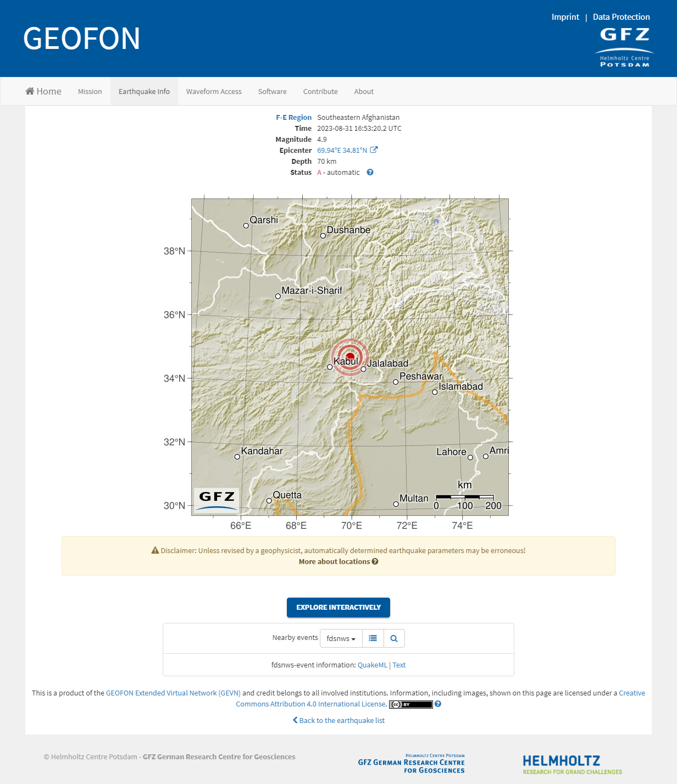Click the Data Protection link
The height and width of the screenshot is (784, 677).
pyautogui.click(x=620, y=16)
